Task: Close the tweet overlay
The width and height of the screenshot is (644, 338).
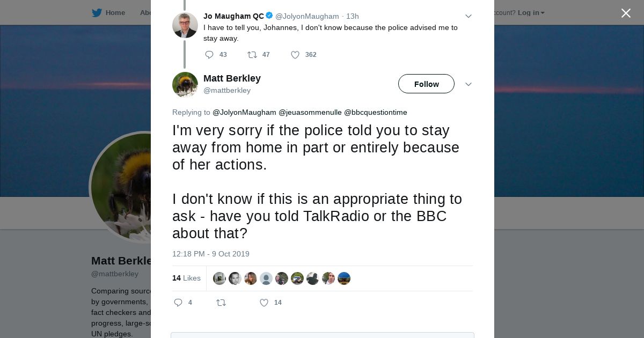Action: [x=626, y=13]
